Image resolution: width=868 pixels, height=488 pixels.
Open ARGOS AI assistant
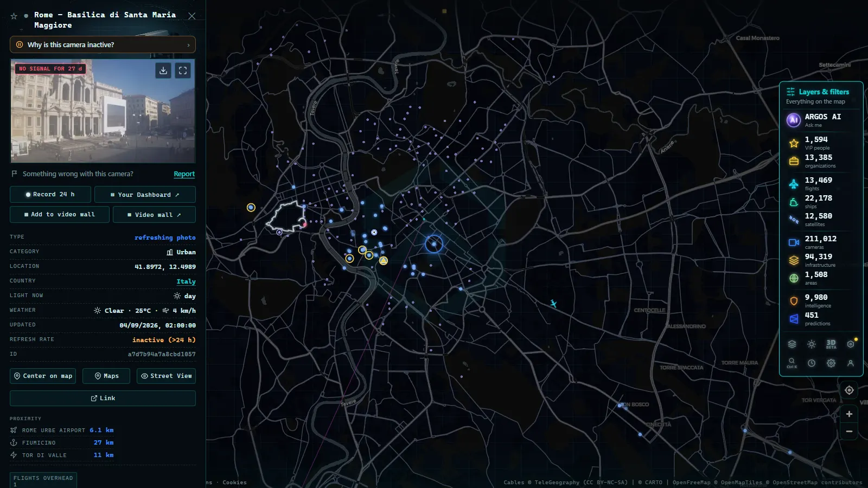coord(821,120)
